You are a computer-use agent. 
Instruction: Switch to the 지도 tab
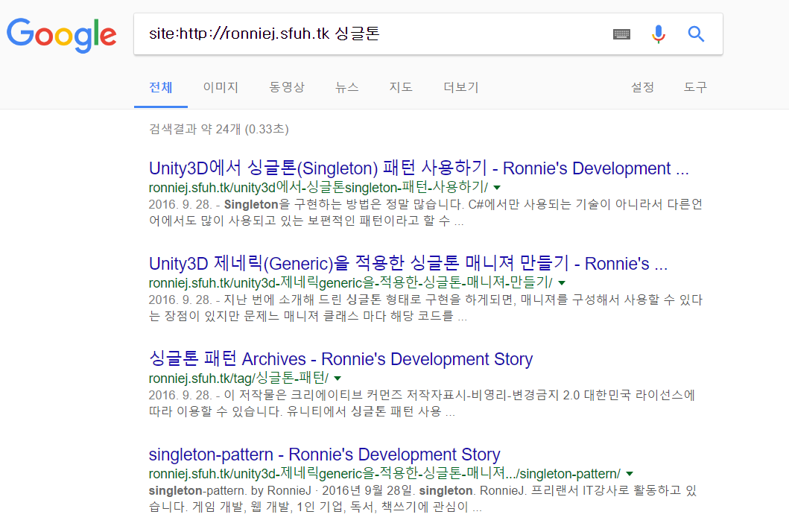coord(401,87)
